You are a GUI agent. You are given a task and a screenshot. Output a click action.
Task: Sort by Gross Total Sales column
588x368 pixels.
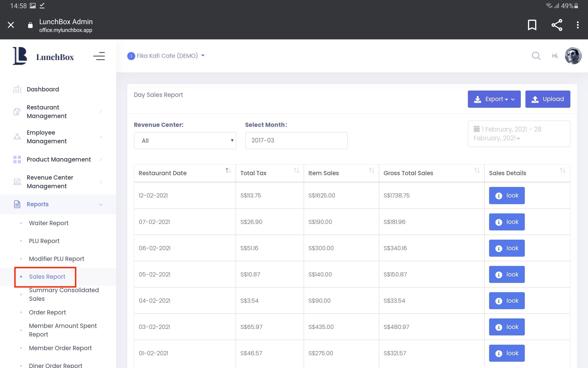click(477, 171)
